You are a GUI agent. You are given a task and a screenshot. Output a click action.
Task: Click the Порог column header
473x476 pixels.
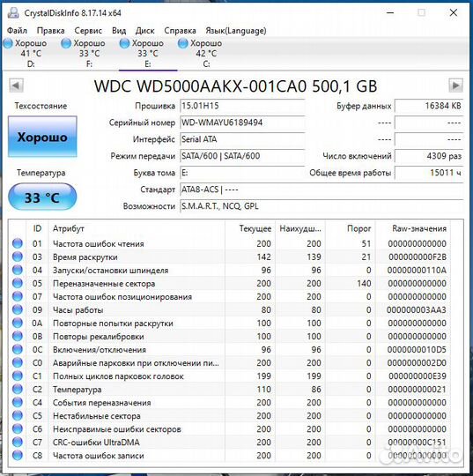[x=351, y=228]
